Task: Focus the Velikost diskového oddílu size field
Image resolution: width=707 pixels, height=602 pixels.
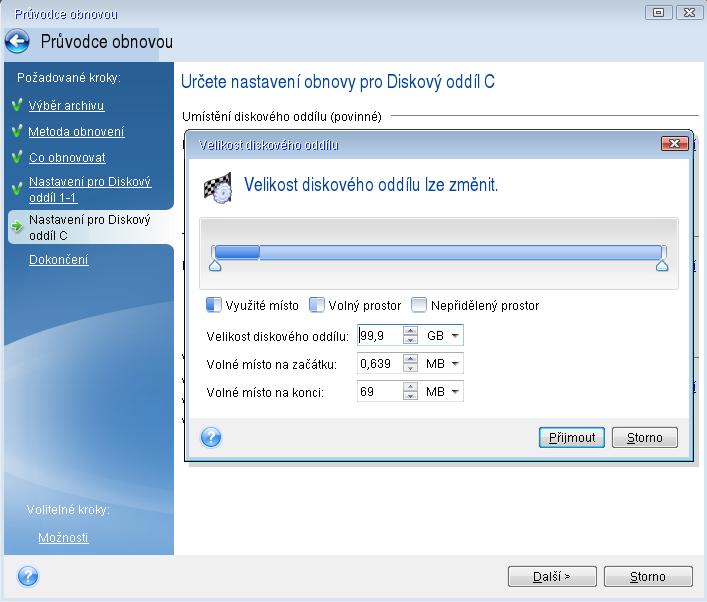Action: tap(380, 335)
